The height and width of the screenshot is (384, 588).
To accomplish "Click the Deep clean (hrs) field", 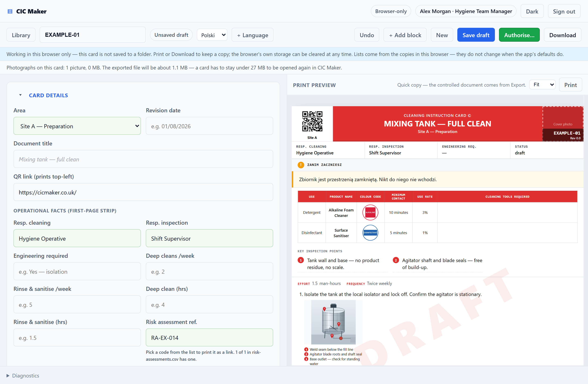I will (x=209, y=305).
